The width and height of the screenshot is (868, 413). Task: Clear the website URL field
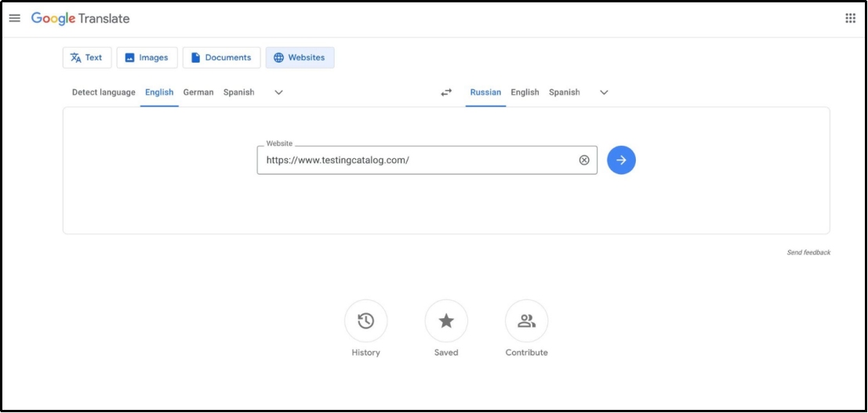(x=584, y=160)
